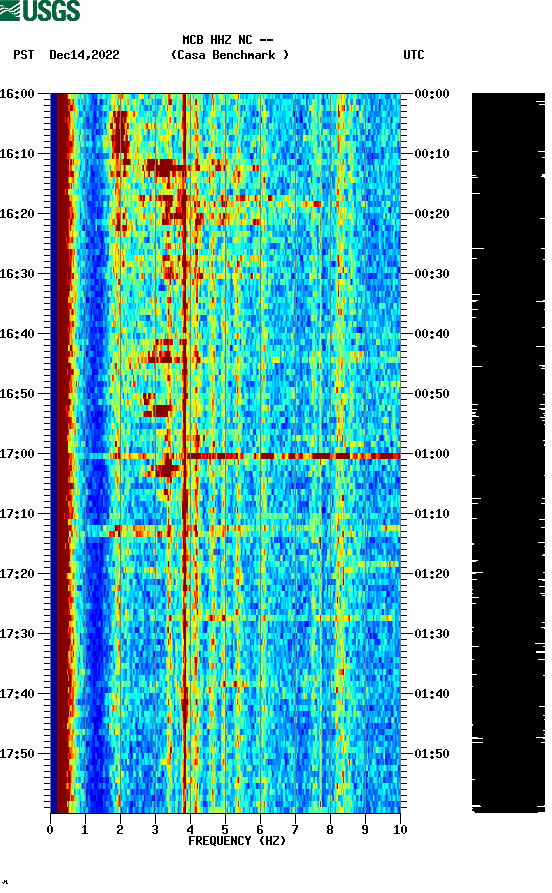Click the '00:20' UTC time label
This screenshot has width=552, height=893.
432,214
